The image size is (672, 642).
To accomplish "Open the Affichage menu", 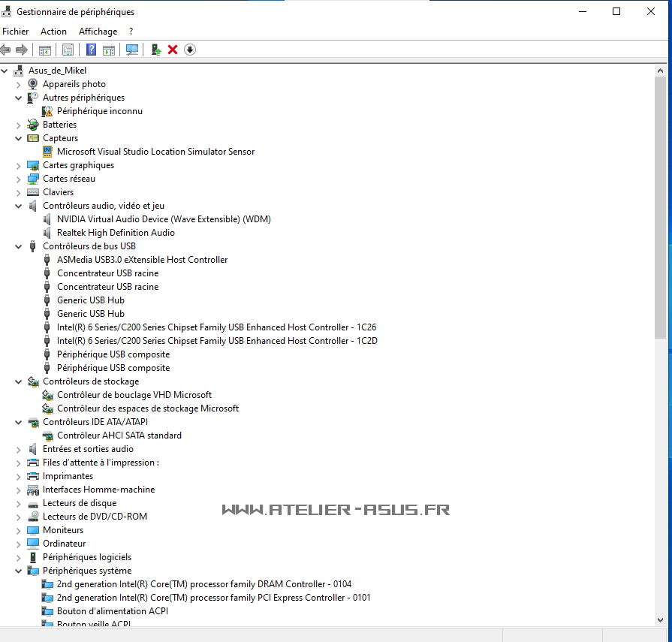I will [x=98, y=32].
